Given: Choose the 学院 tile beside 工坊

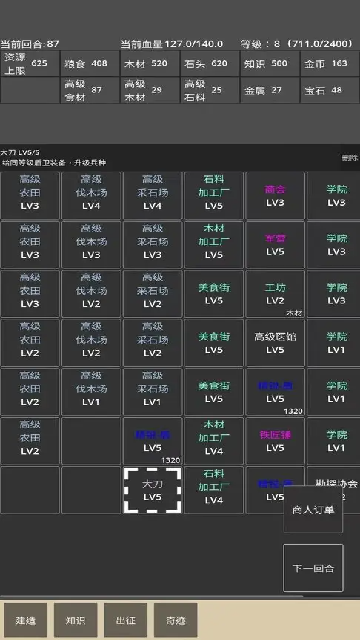Looking at the screenshot, I should click(x=333, y=293).
